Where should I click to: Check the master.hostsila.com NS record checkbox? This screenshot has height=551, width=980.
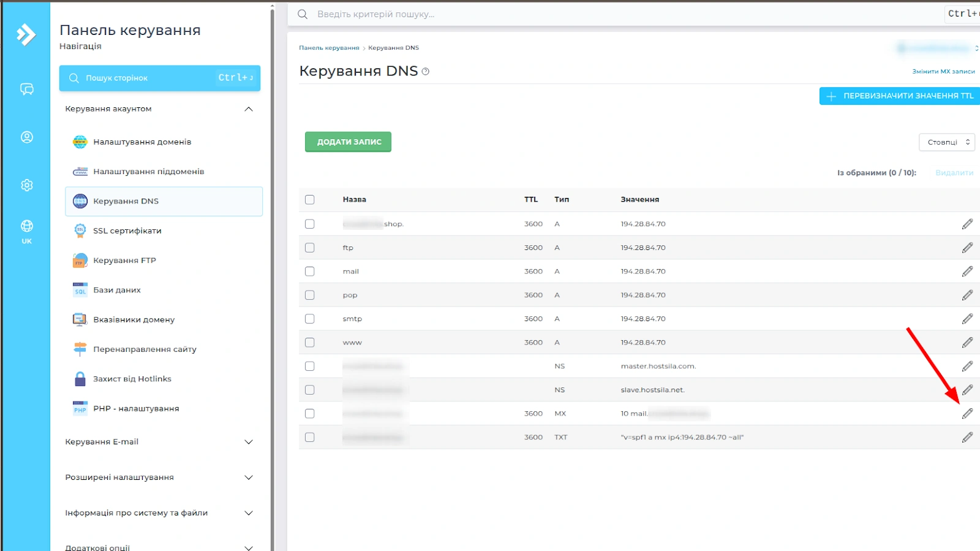coord(310,367)
